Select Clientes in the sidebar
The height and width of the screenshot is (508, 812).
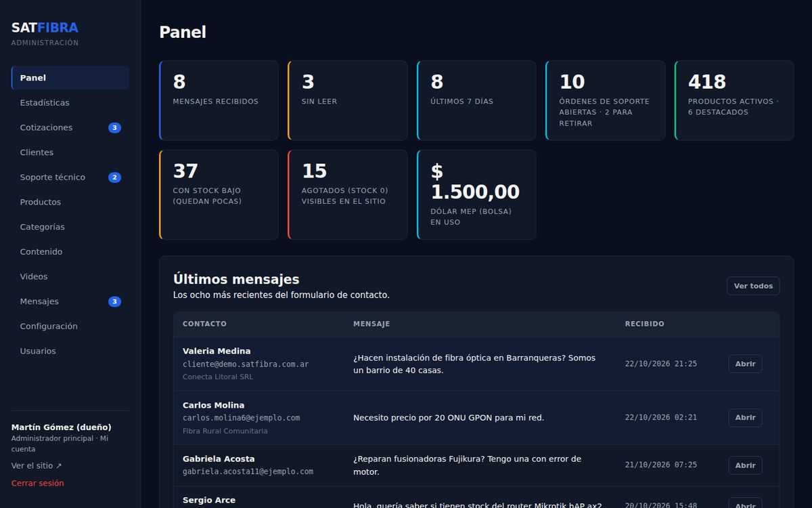tap(70, 152)
